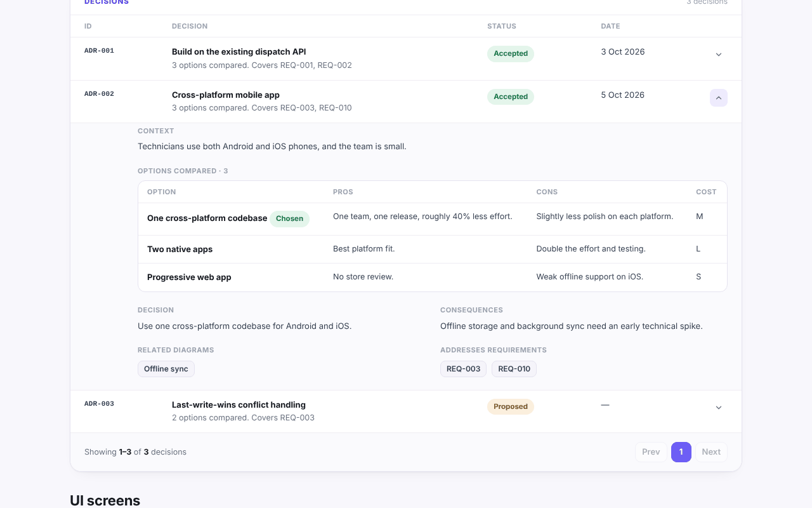Click 'Weak offline support on iOS.' cons cell
Screen dimensions: 812x508
coord(590,277)
